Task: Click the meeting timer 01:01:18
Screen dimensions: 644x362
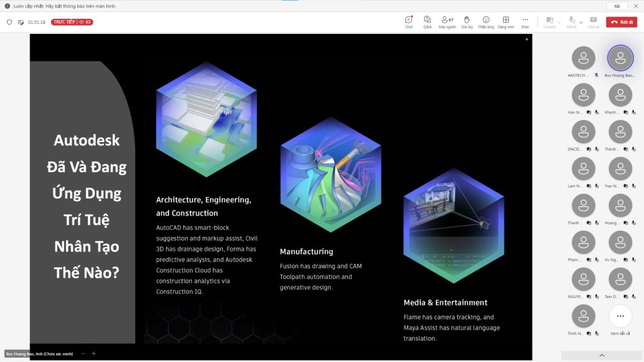Action: point(36,22)
